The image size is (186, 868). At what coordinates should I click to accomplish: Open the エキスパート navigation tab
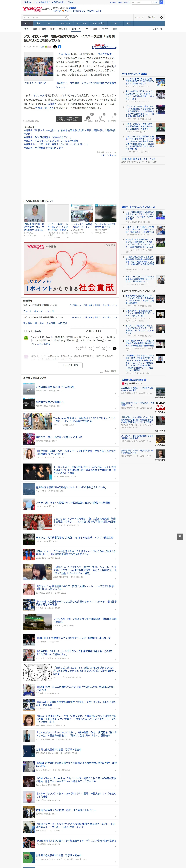tap(64, 24)
